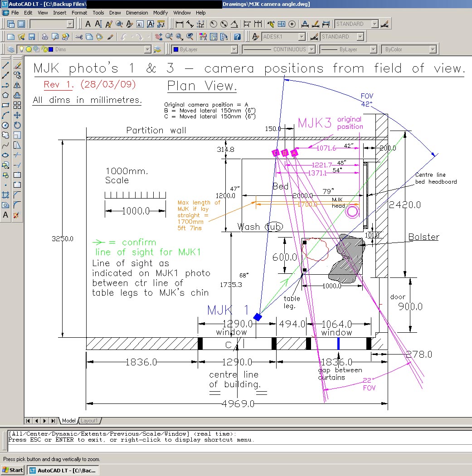The image size is (472, 476).
Task: Open the ADESK1 text style dropdown
Action: [x=302, y=37]
